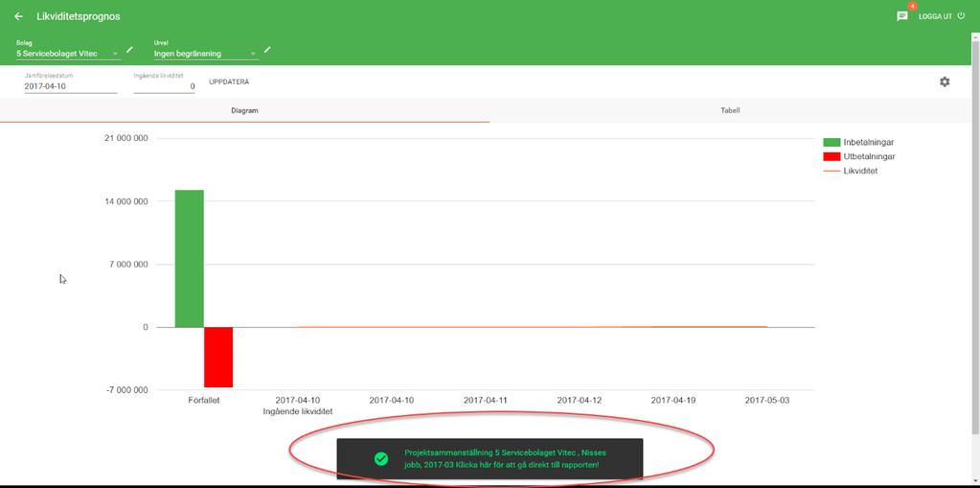
Task: Click the LOGGA UT link
Action: [935, 17]
